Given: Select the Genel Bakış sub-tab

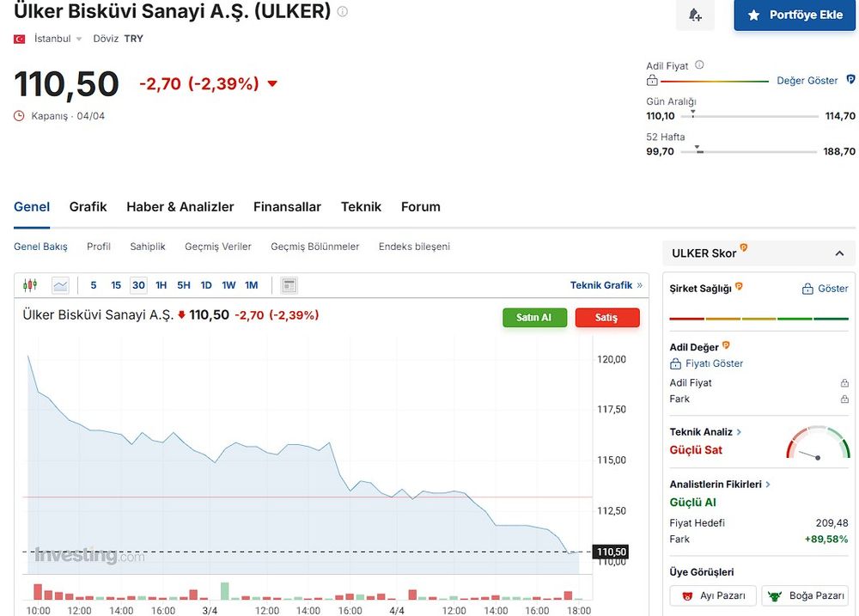Looking at the screenshot, I should tap(40, 247).
